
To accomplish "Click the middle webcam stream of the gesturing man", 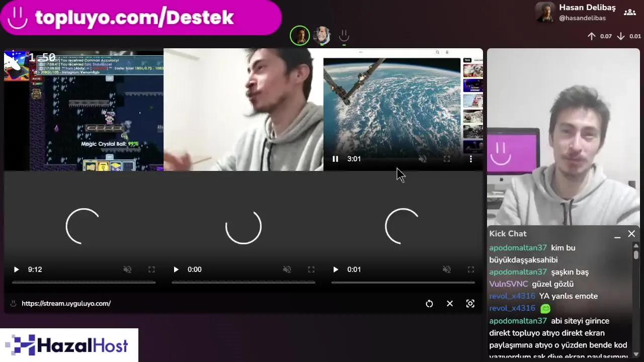I will [244, 110].
